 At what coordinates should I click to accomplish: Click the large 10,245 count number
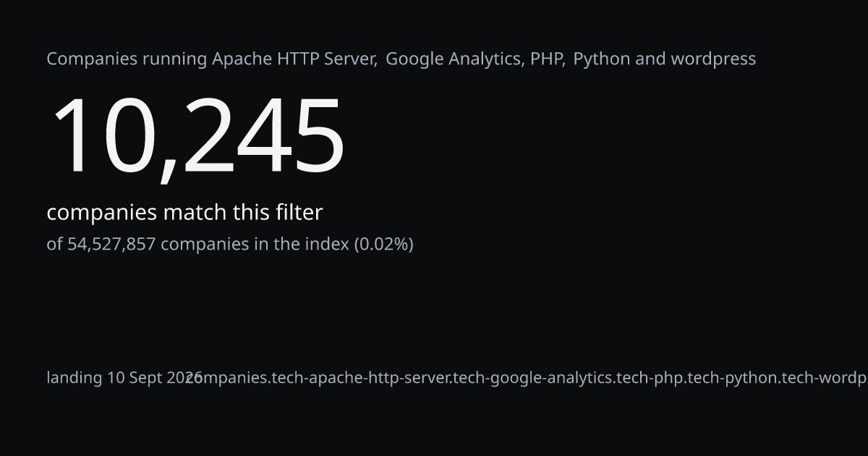pyautogui.click(x=197, y=136)
